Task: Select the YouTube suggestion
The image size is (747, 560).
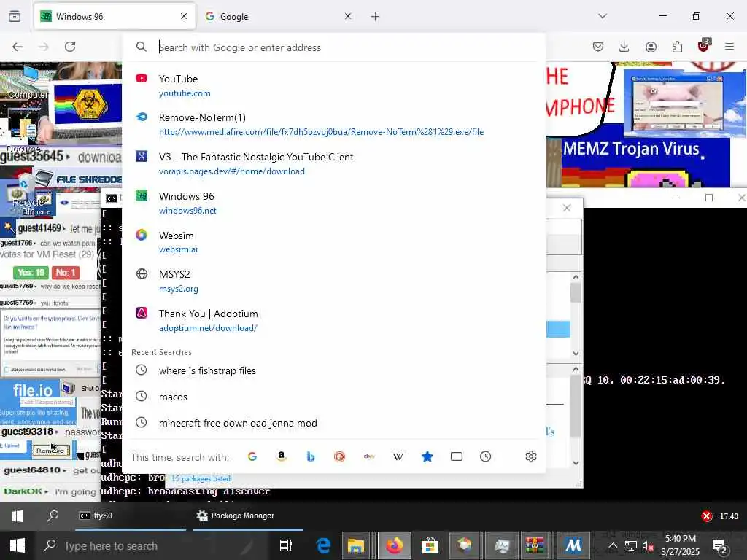Action: tap(333, 86)
